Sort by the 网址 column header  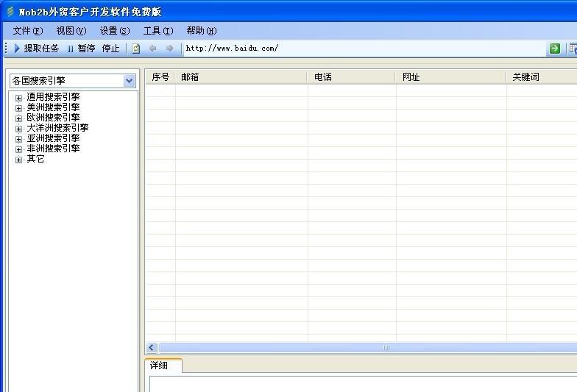tap(451, 76)
